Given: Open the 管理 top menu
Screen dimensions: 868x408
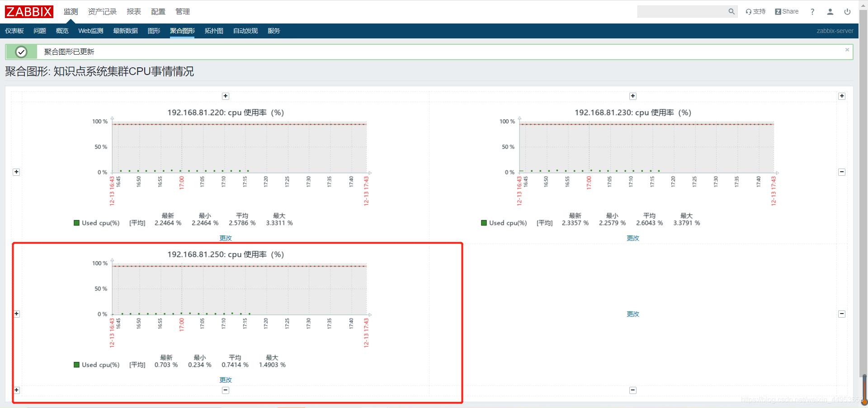Looking at the screenshot, I should (x=183, y=12).
